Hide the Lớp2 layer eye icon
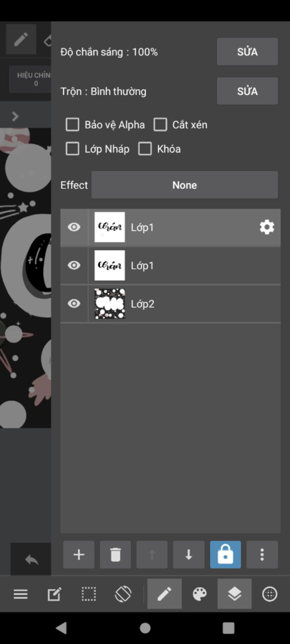This screenshot has width=290, height=644. 74,303
